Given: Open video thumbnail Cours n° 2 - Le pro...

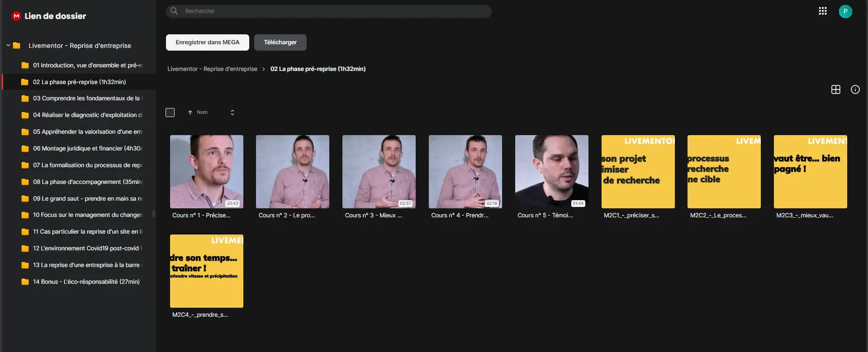Looking at the screenshot, I should (293, 172).
